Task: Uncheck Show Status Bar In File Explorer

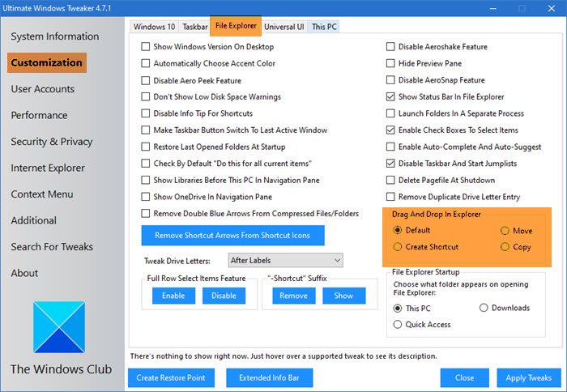Action: (x=390, y=96)
